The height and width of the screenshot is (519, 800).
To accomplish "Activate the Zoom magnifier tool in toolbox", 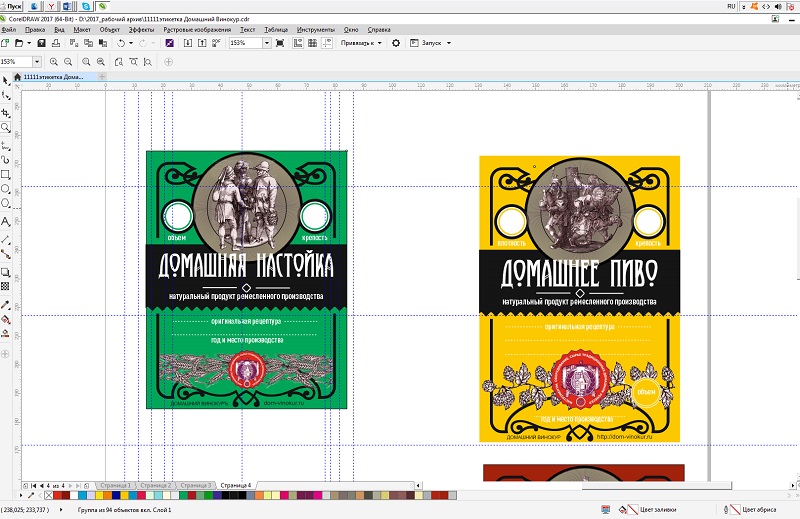I will 6,127.
